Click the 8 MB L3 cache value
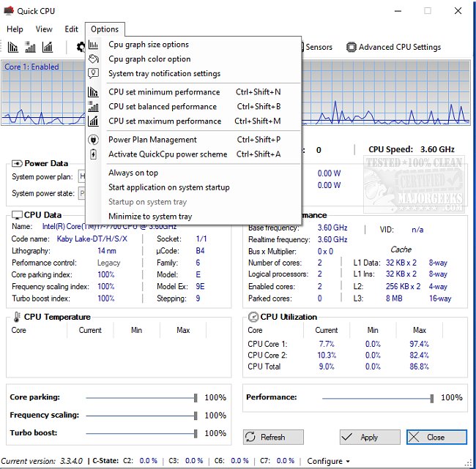The height and width of the screenshot is (469, 476). tap(394, 299)
